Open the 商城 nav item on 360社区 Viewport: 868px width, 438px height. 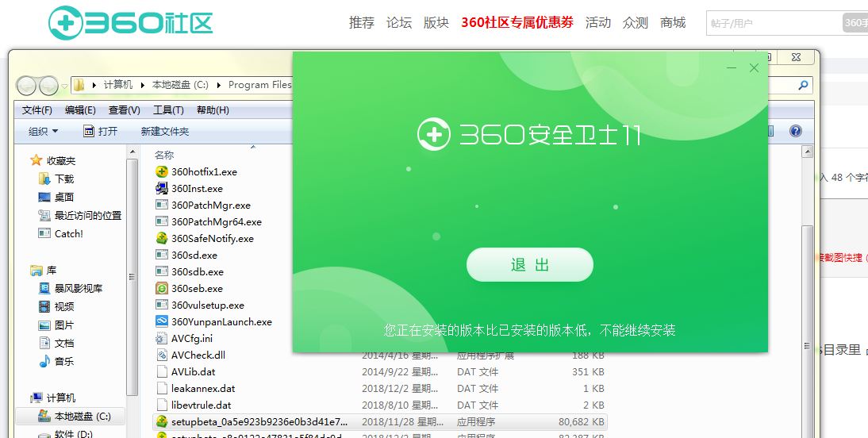[673, 23]
